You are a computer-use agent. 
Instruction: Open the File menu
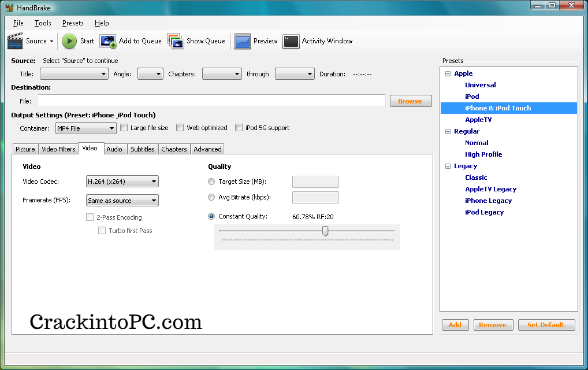click(18, 23)
